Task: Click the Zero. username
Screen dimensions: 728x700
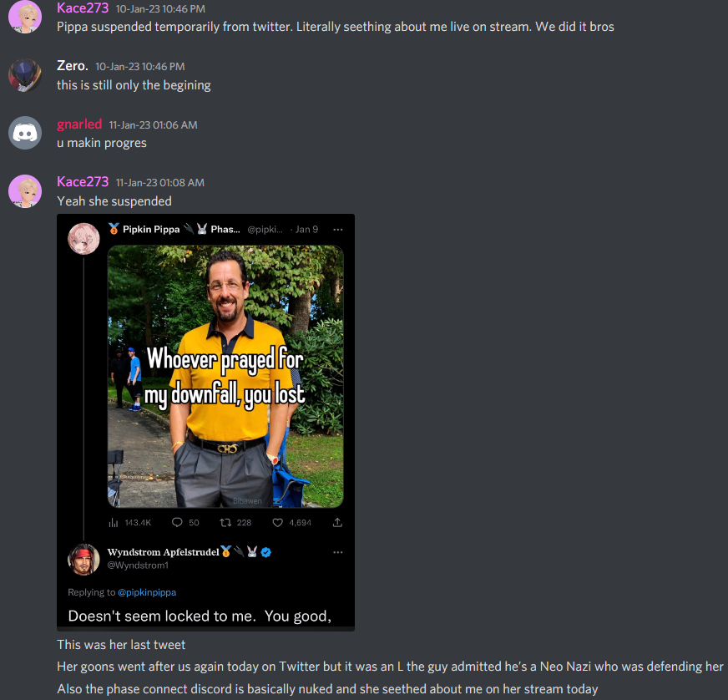Action: [73, 66]
